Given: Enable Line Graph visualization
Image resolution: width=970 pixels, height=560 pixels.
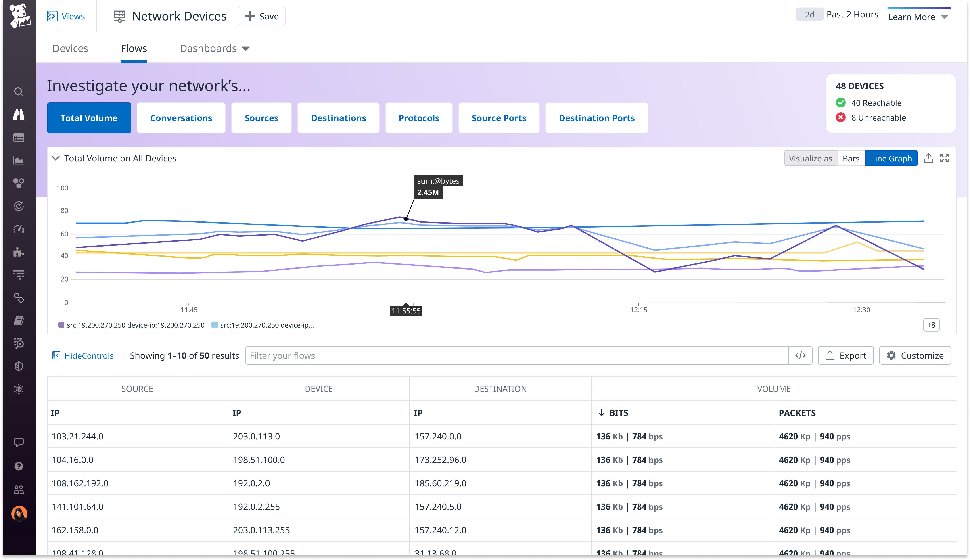Looking at the screenshot, I should click(x=891, y=158).
